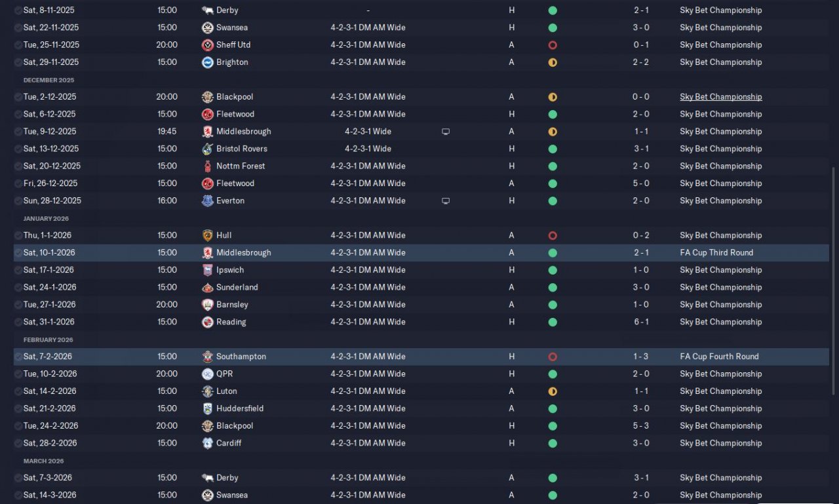The width and height of the screenshot is (839, 504).
Task: Click the Brighton club crest icon
Action: pyautogui.click(x=207, y=62)
